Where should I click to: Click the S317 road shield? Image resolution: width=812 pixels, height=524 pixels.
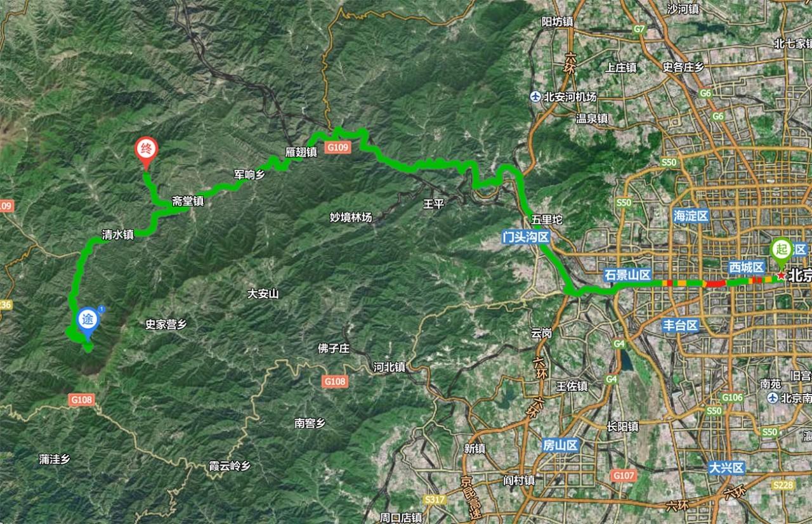(x=435, y=500)
